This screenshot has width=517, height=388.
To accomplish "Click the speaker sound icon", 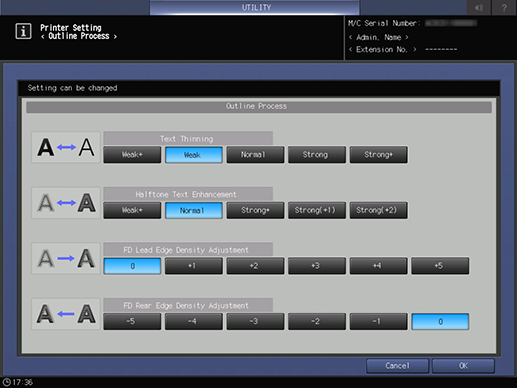I will (478, 7).
